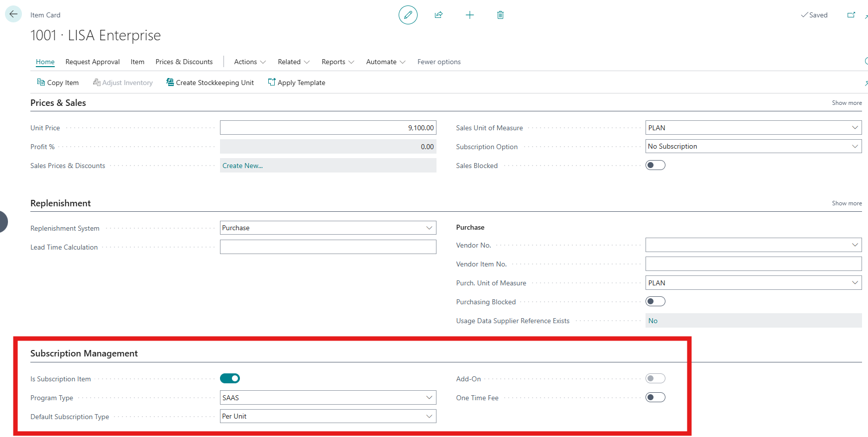Open the Replenishment System dropdown
868x437 pixels.
pos(328,228)
